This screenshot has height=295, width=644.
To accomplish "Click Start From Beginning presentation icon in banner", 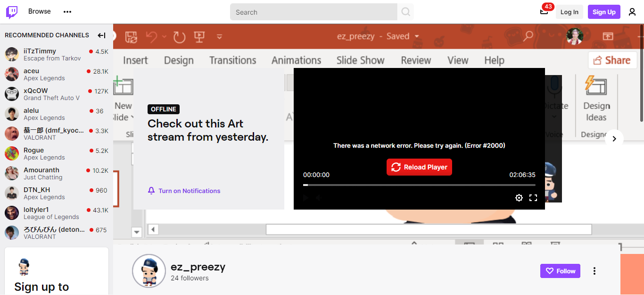I will pos(199,36).
